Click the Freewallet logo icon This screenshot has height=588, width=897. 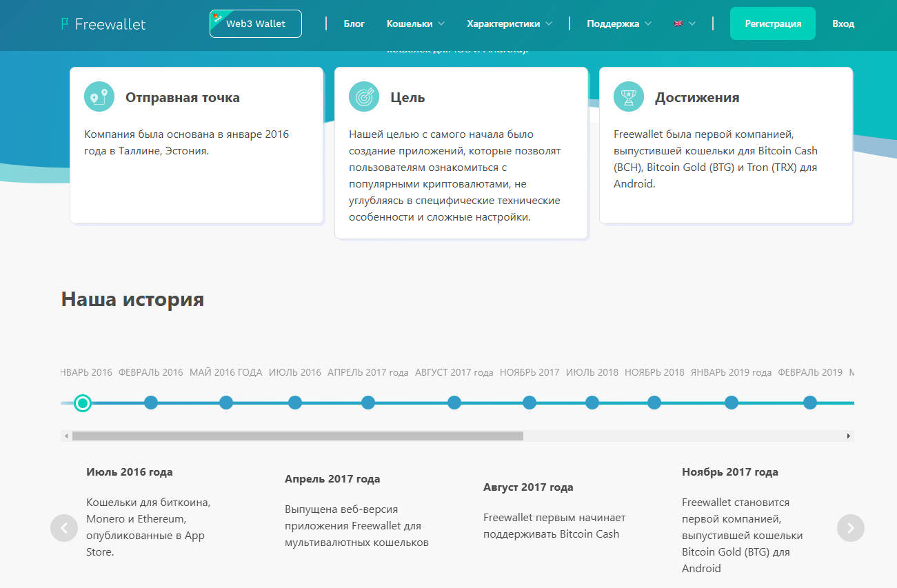(x=65, y=24)
